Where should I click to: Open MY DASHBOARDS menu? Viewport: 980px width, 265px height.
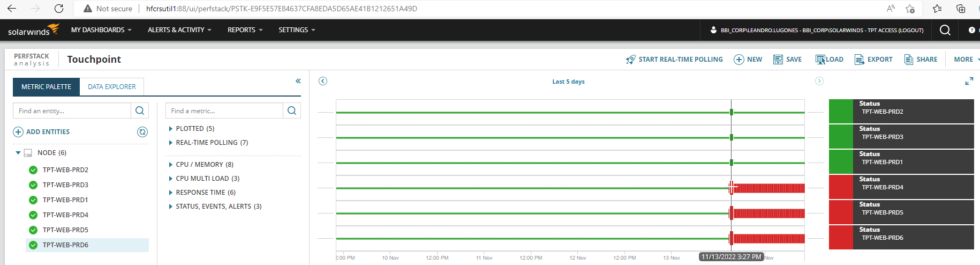[101, 30]
